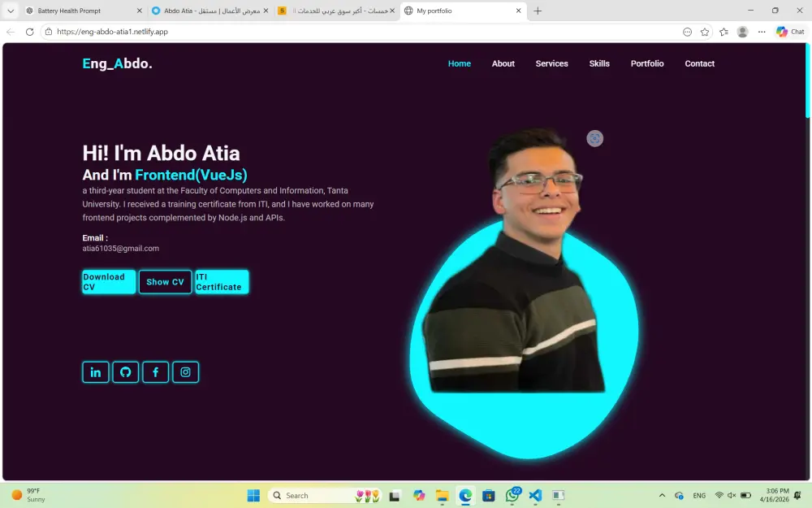Viewport: 812px width, 508px height.
Task: Open Task View from taskbar
Action: (x=395, y=496)
